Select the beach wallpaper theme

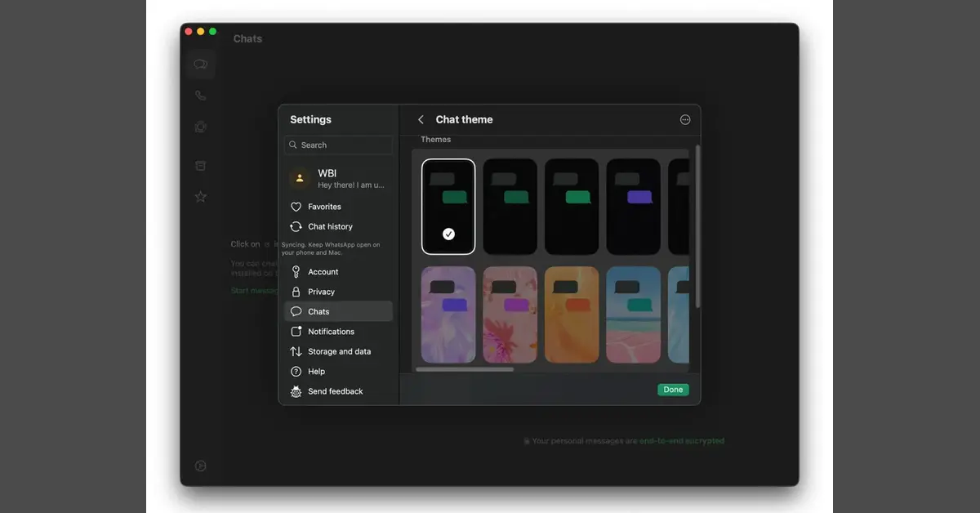tap(633, 314)
